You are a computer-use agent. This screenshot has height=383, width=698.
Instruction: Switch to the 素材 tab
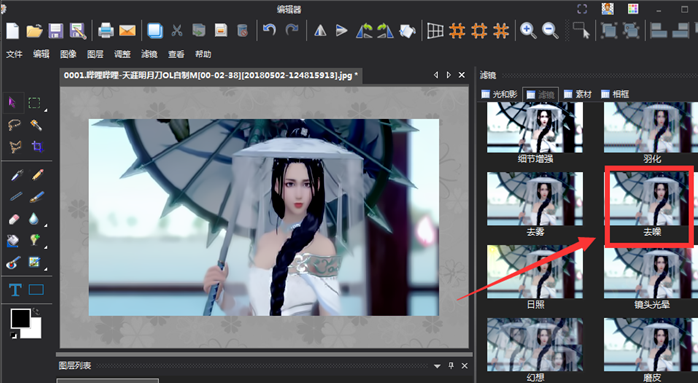pos(578,94)
